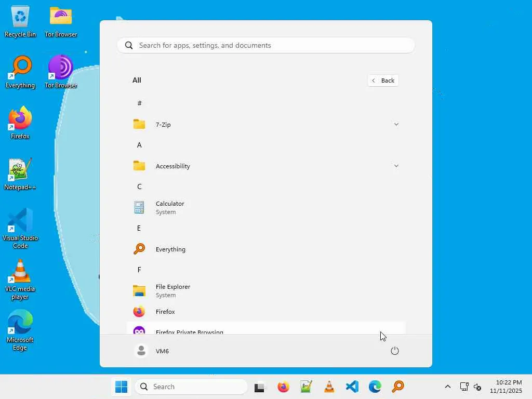
Task: Open VLC from the taskbar
Action: pyautogui.click(x=329, y=387)
